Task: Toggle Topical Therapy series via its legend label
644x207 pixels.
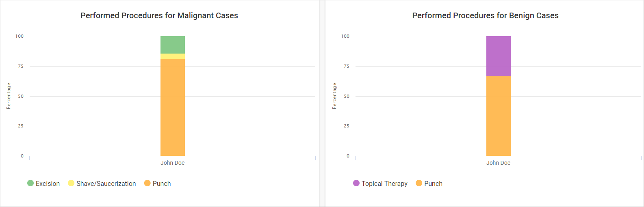Action: tap(384, 183)
